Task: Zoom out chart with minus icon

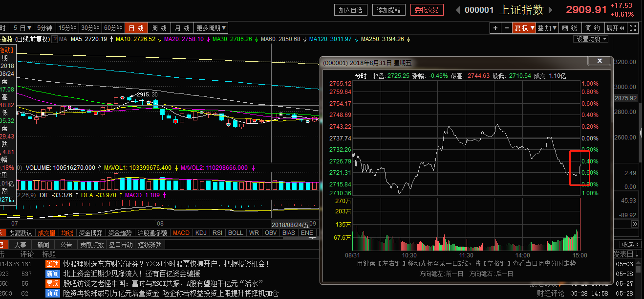Action: click(507, 28)
